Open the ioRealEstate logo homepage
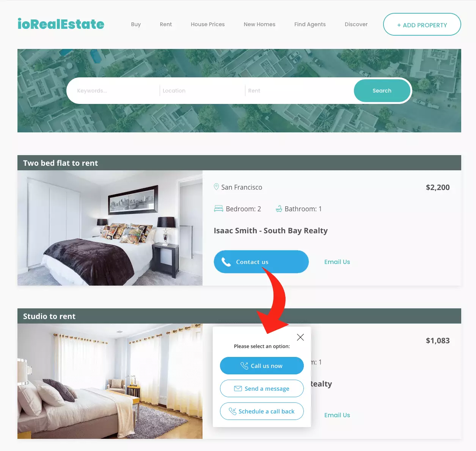Image resolution: width=476 pixels, height=451 pixels. click(x=61, y=24)
